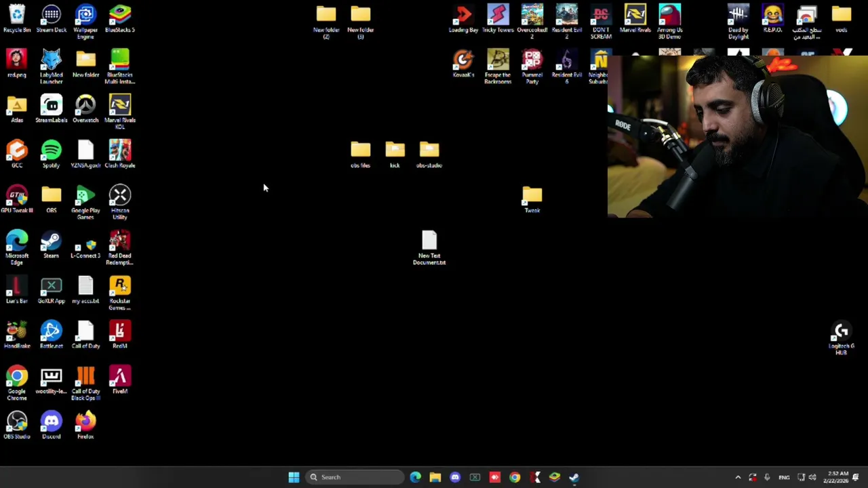Viewport: 868px width, 488px height.
Task: Select the my accs.txt file
Action: tap(85, 289)
